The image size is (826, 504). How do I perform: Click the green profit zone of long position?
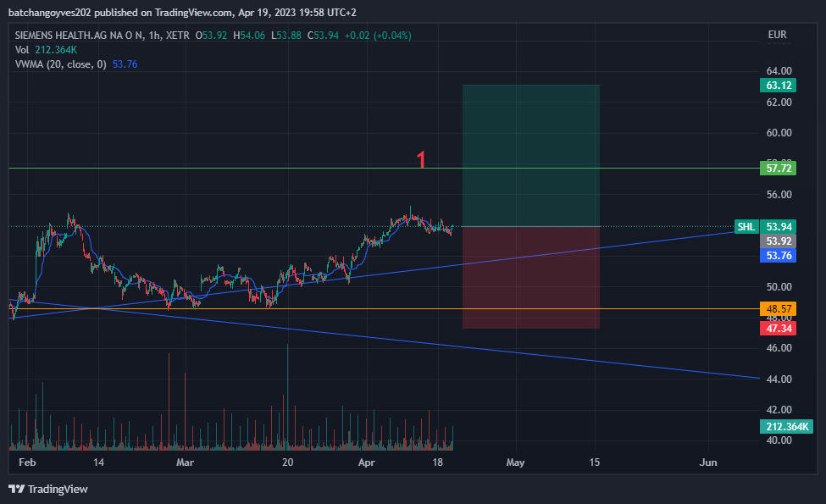pyautogui.click(x=531, y=156)
